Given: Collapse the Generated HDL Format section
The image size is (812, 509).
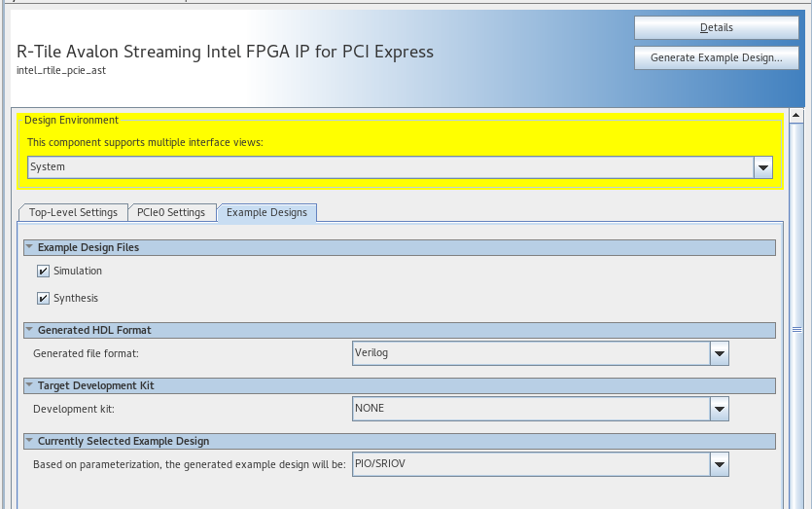Looking at the screenshot, I should coord(29,330).
